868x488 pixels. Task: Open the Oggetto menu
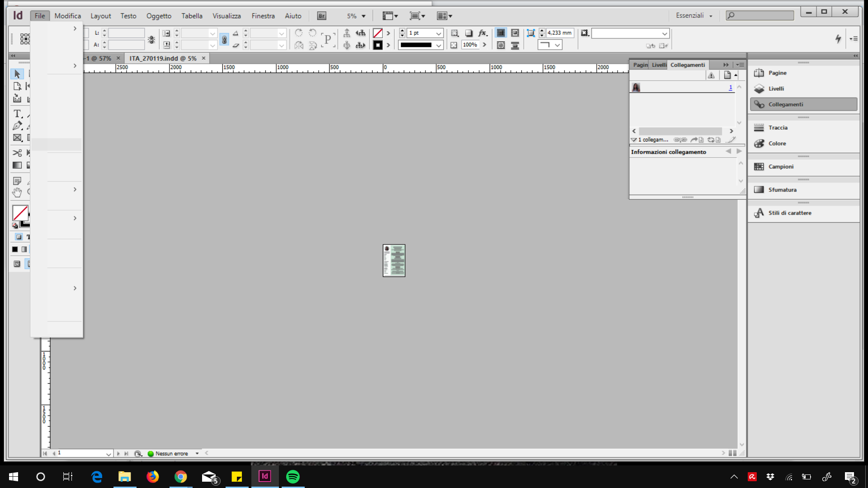[159, 16]
